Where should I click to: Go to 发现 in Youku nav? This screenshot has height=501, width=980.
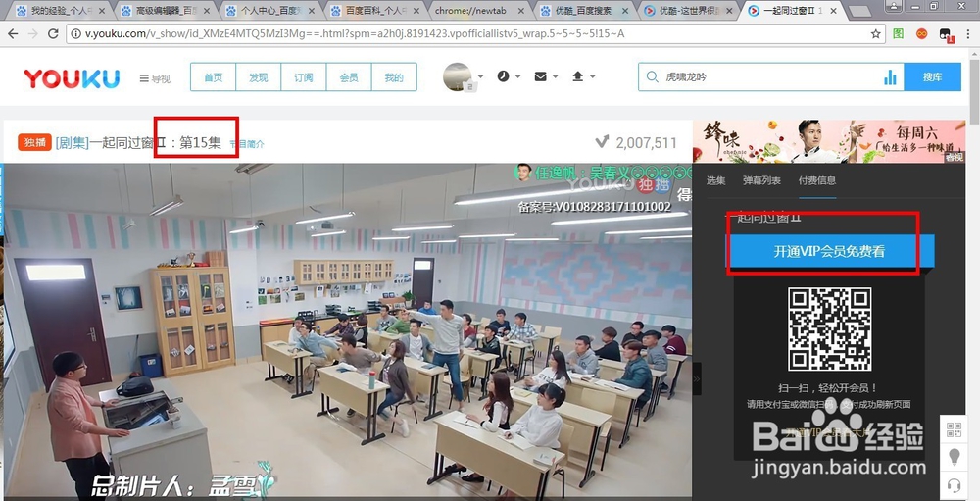pos(258,76)
